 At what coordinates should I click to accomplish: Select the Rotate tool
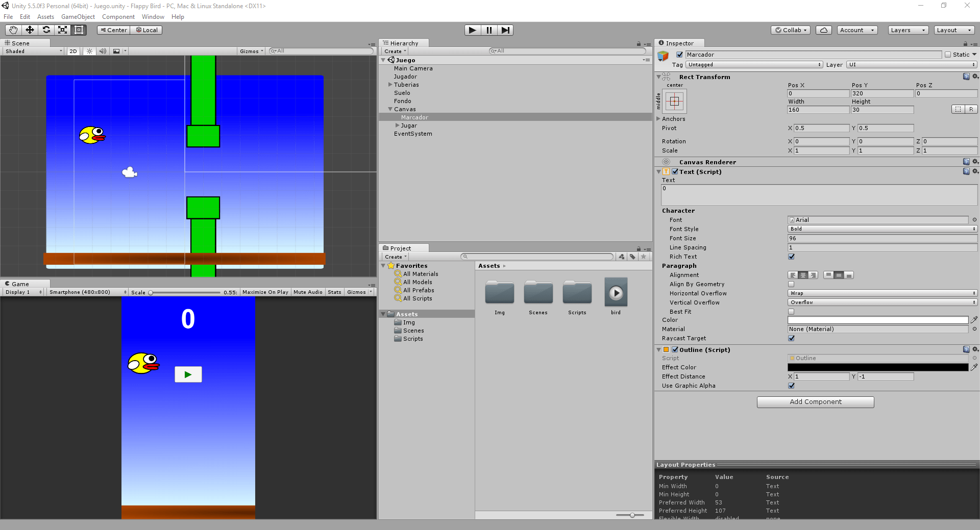[x=46, y=30]
